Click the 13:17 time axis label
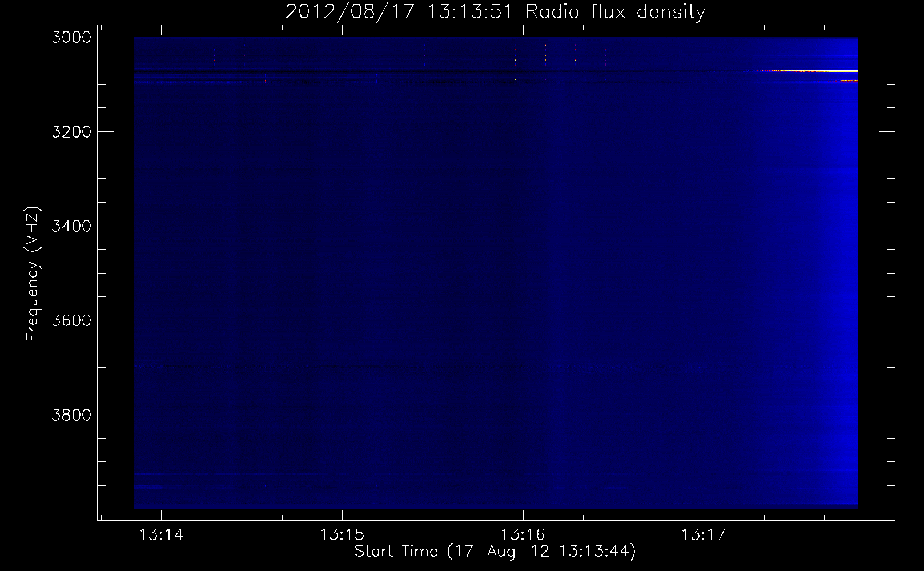 click(x=704, y=534)
